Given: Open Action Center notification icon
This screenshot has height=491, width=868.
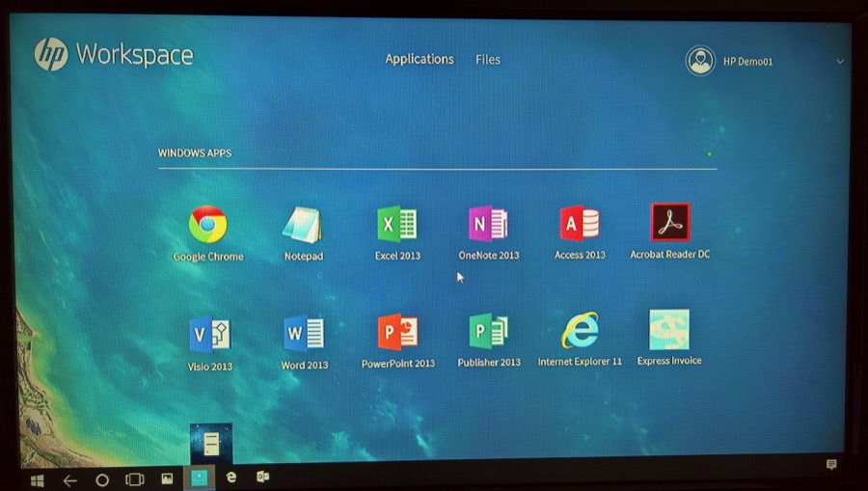Looking at the screenshot, I should (831, 464).
